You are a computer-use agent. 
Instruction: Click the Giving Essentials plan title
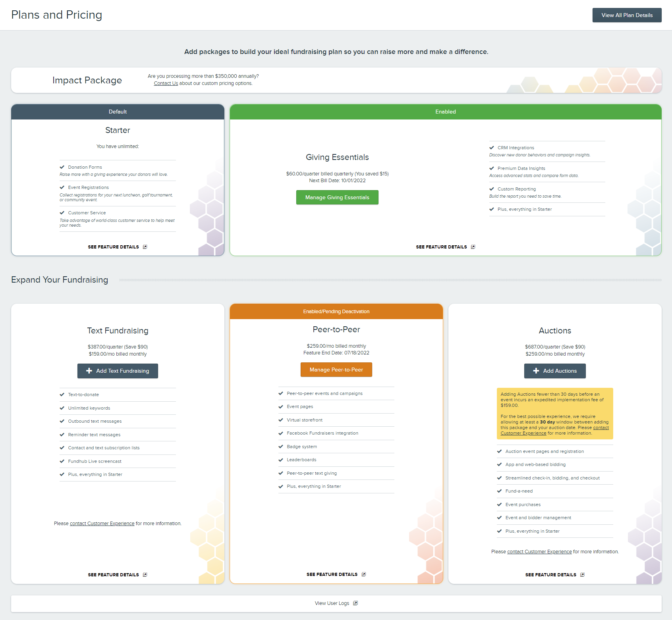[337, 157]
